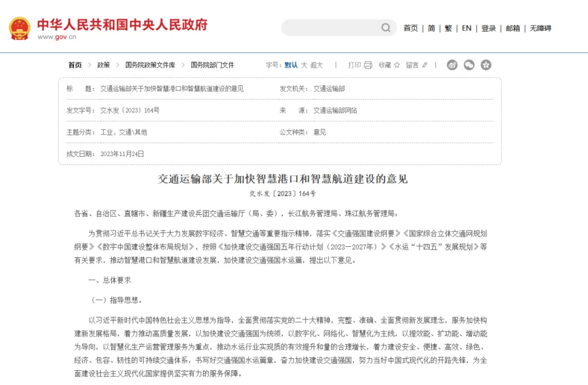Click the 登录 login link
This screenshot has width=588, height=385.
click(x=488, y=28)
